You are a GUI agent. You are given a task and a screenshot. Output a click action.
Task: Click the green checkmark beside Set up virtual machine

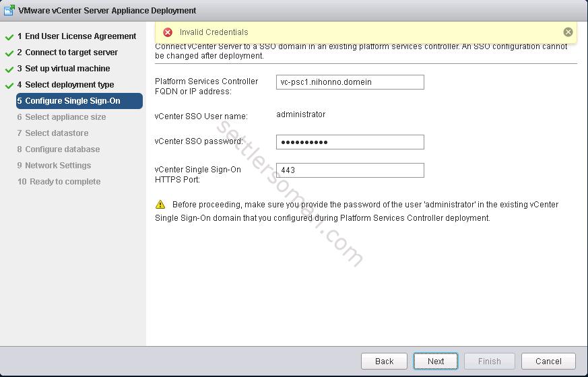9,69
